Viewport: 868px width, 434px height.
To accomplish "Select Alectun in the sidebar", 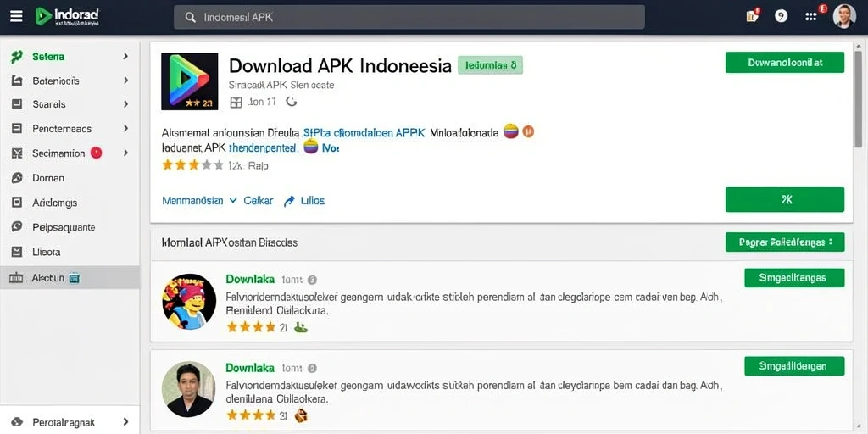I will point(70,277).
